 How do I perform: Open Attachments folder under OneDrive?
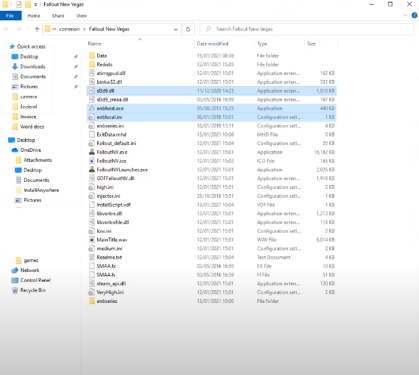tap(38, 160)
